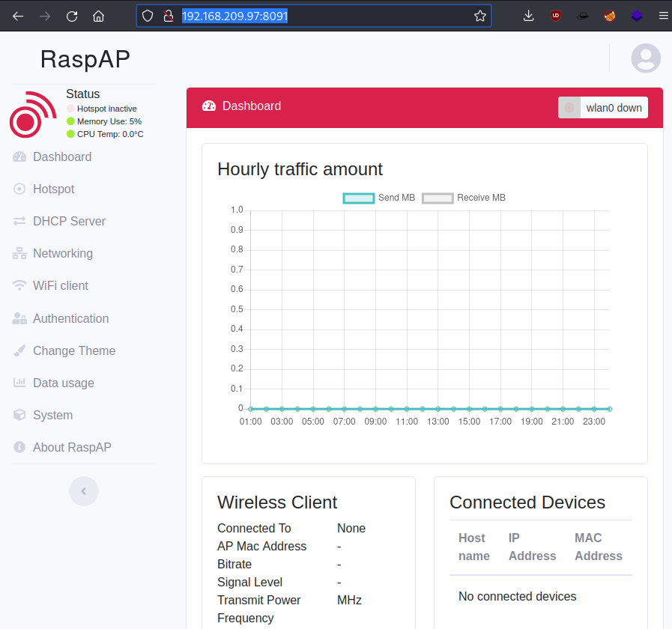
Task: Click the System cube icon
Action: (19, 416)
